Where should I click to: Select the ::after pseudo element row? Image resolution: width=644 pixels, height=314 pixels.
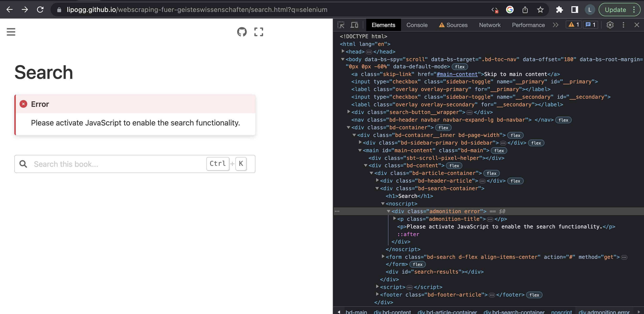coord(408,234)
